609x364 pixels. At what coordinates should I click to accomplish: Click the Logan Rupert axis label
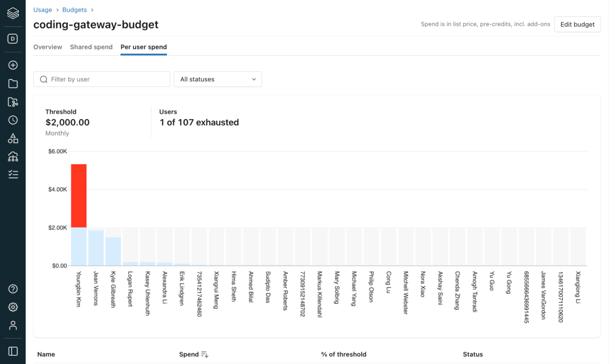130,289
